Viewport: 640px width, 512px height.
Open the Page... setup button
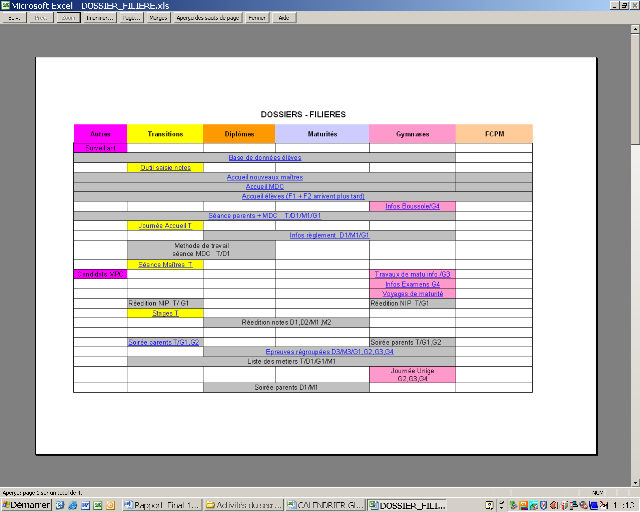click(x=131, y=18)
